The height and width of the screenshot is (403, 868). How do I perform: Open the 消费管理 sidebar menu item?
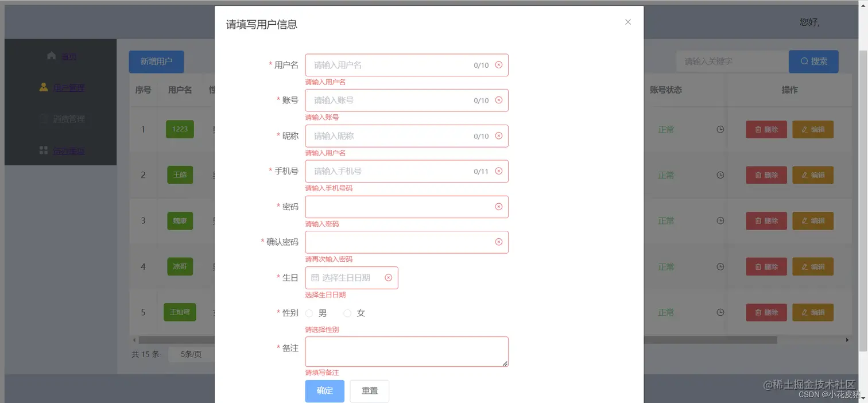[69, 119]
